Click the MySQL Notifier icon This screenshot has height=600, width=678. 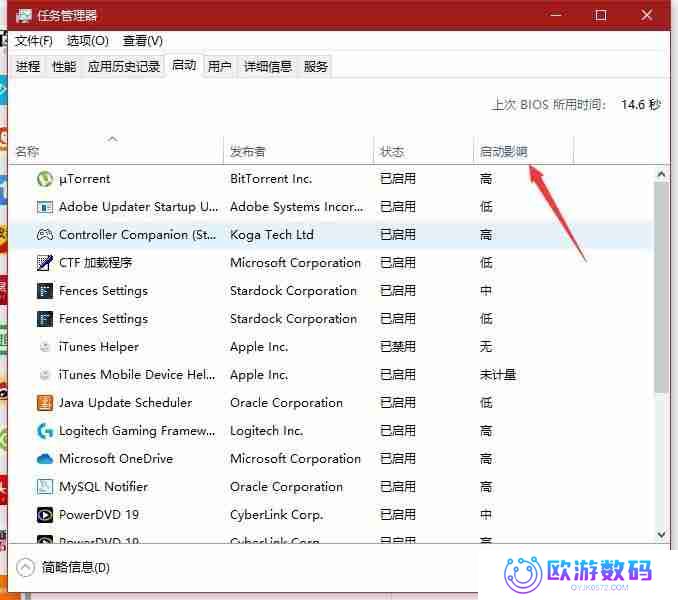[45, 487]
